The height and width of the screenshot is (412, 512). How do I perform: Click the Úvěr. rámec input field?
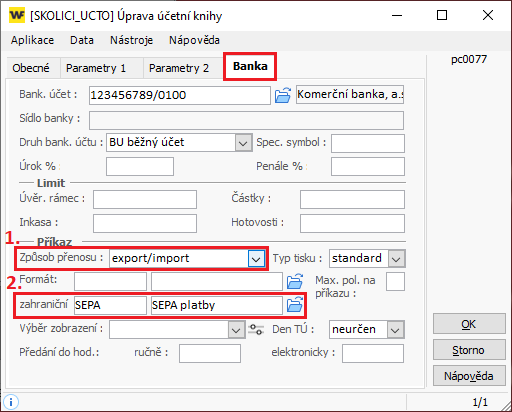[145, 199]
